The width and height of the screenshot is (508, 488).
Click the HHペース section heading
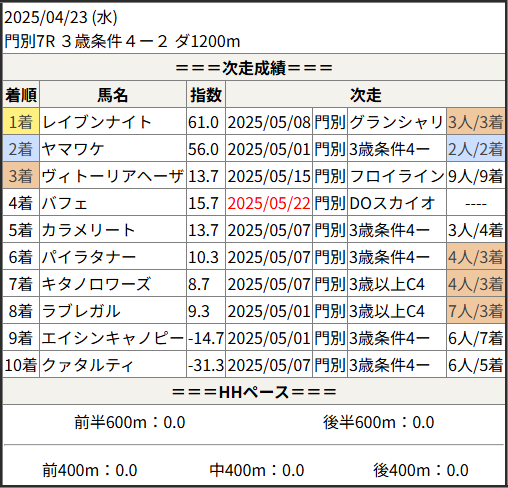pos(254,392)
